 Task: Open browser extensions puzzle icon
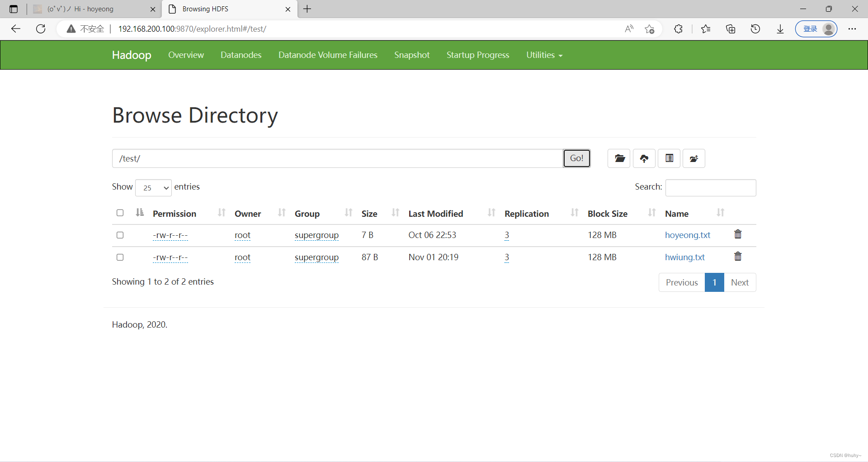click(x=678, y=29)
